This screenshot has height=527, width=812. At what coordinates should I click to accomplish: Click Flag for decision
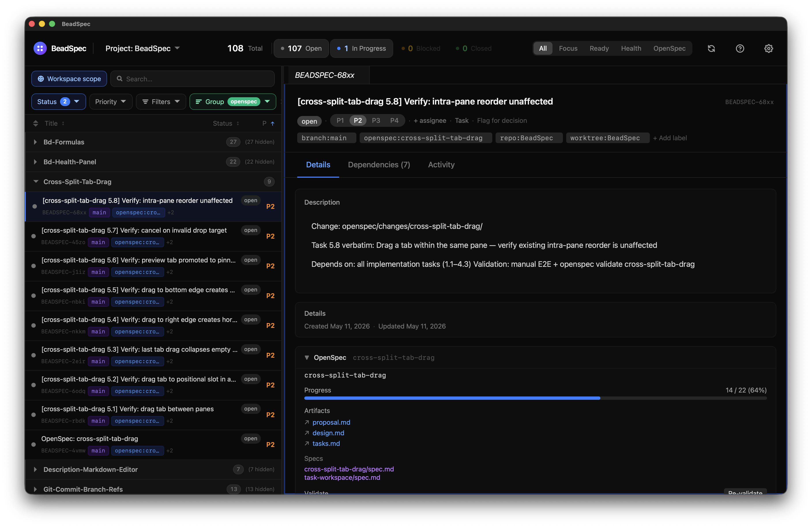pos(502,120)
